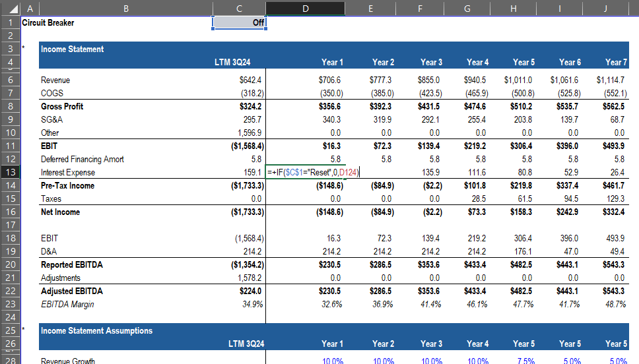Click Year 2 Gross Profit $392.3
This screenshot has height=364, width=639.
coord(380,107)
